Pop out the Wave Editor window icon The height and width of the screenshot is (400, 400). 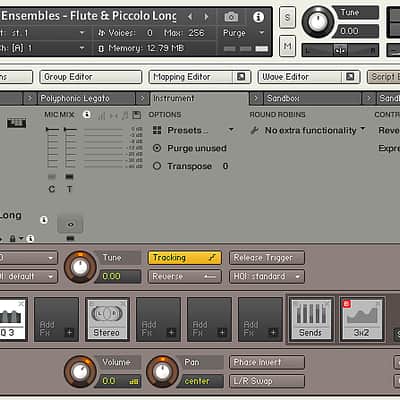[x=350, y=77]
